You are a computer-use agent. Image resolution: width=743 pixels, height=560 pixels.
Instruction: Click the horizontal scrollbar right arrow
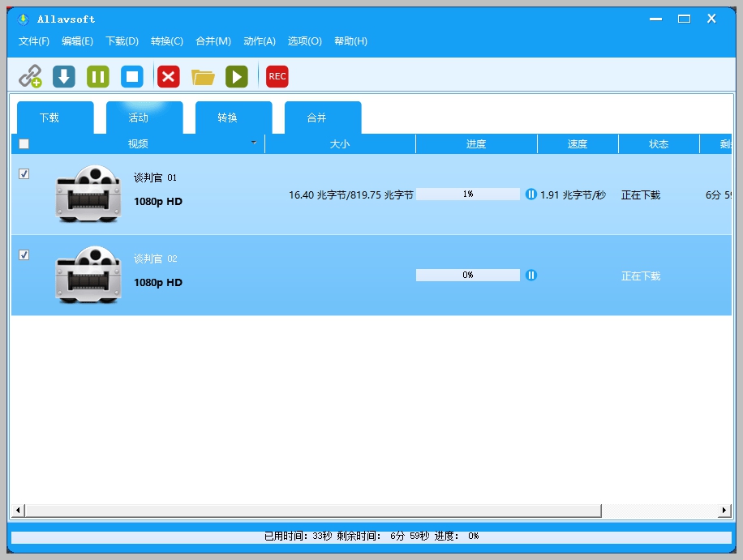coord(724,511)
